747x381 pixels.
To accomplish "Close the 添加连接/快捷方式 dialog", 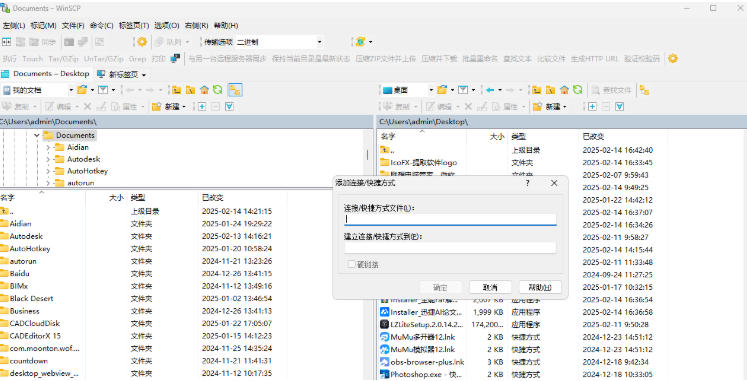I will pyautogui.click(x=554, y=183).
